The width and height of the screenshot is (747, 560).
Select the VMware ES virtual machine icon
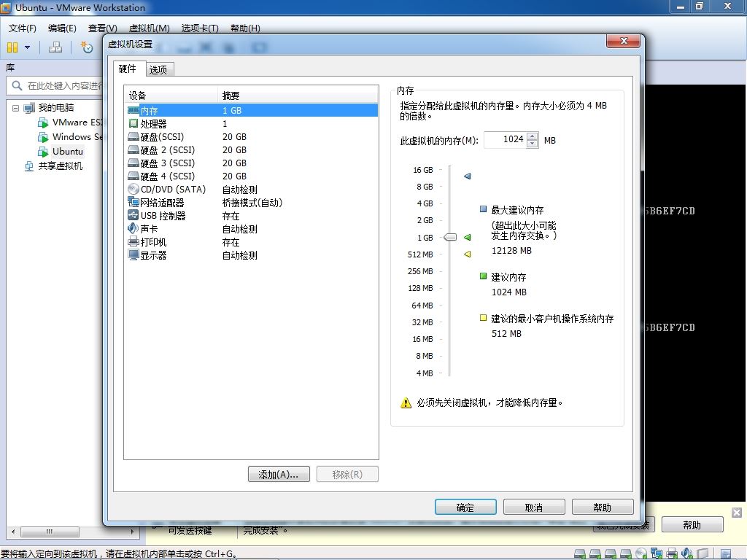click(x=43, y=122)
